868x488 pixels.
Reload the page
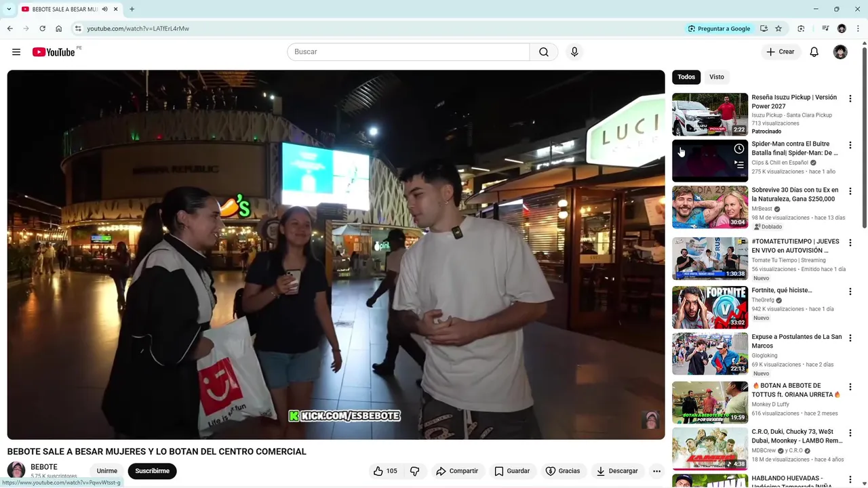point(42,28)
